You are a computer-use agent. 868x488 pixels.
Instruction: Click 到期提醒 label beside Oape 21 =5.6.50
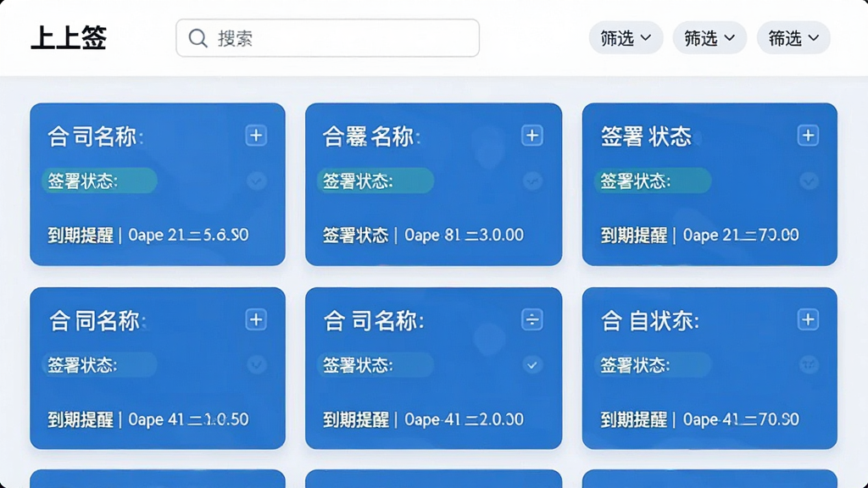tap(81, 236)
